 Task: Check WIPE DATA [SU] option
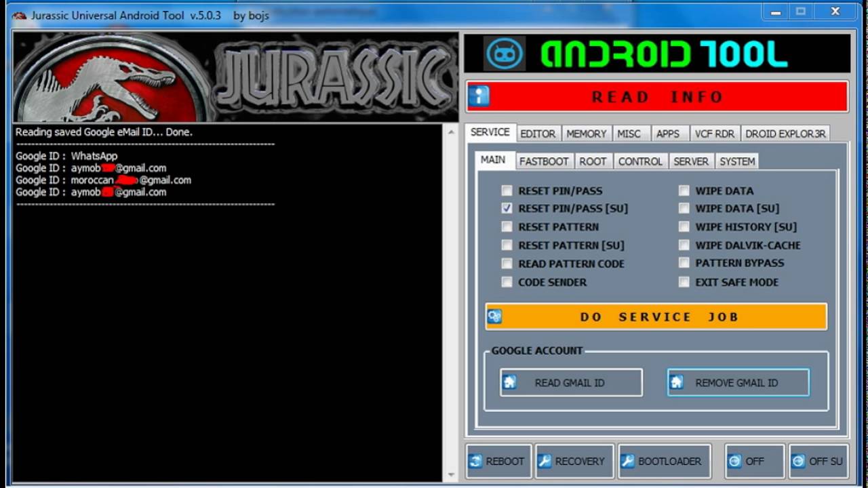tap(684, 208)
